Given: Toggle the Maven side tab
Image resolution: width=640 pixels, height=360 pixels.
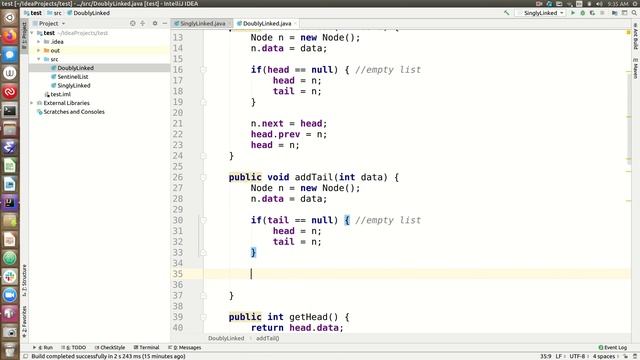Looking at the screenshot, I should point(636,68).
